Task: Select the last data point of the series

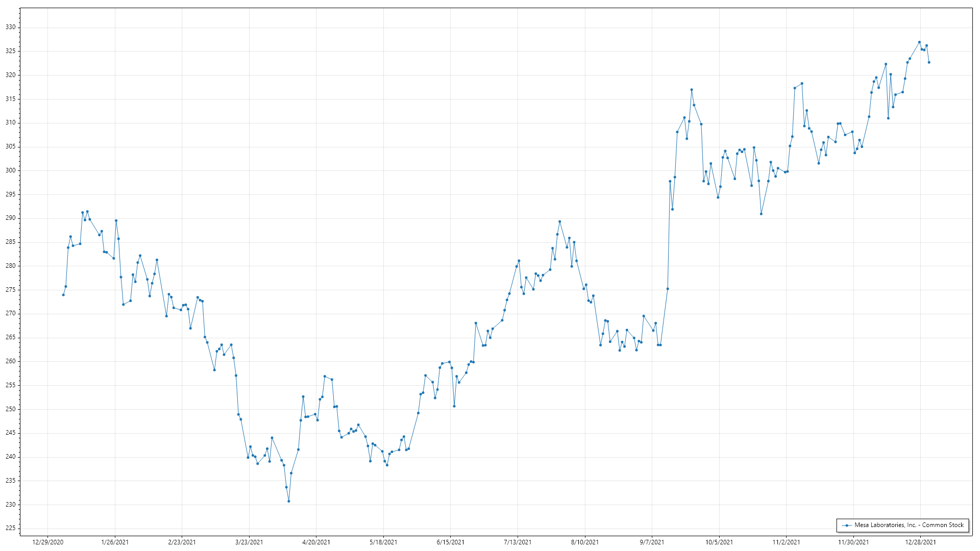Action: click(x=929, y=62)
